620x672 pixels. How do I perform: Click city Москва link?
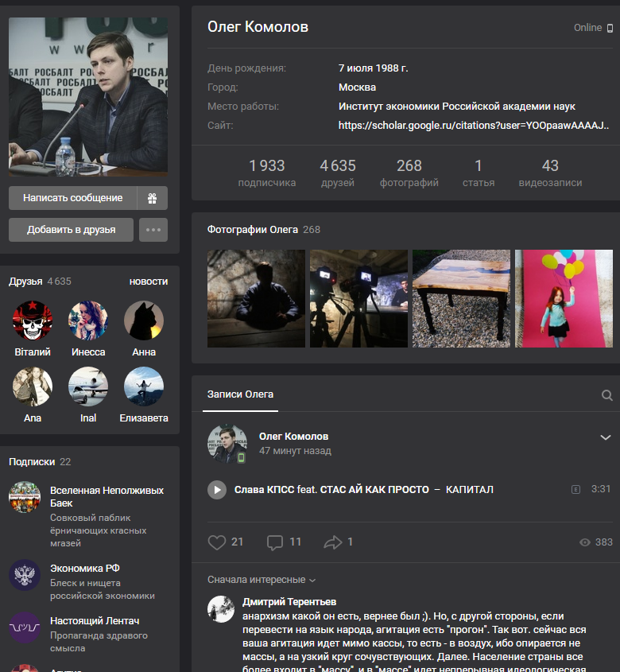pyautogui.click(x=358, y=87)
